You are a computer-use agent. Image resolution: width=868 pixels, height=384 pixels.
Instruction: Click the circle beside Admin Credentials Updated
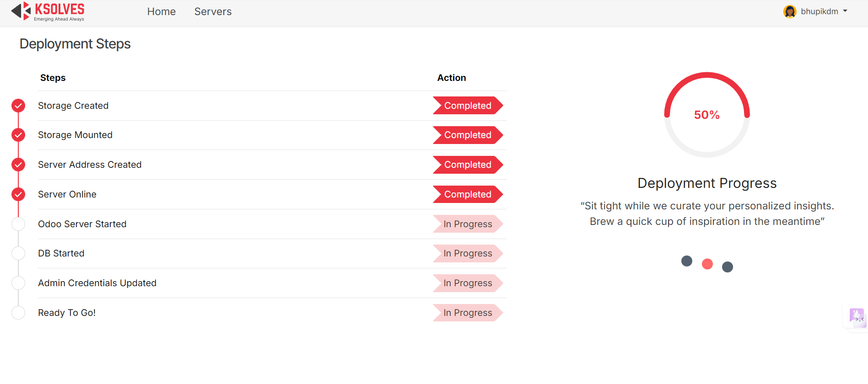[x=18, y=283]
